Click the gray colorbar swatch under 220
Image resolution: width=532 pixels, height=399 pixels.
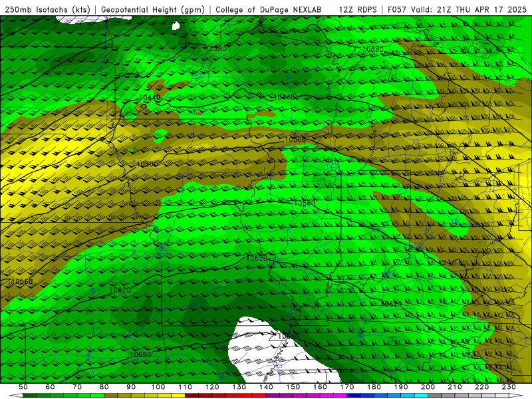(475, 396)
